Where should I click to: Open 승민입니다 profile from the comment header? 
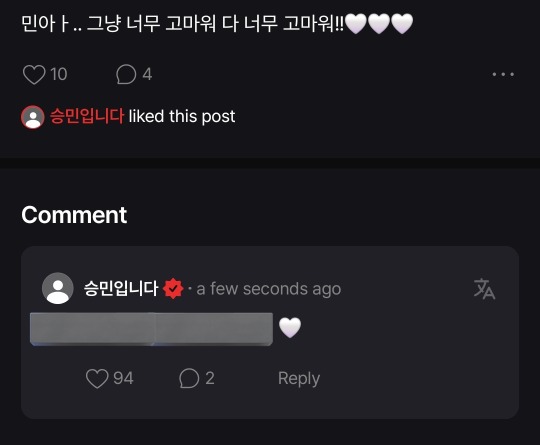[x=121, y=288]
